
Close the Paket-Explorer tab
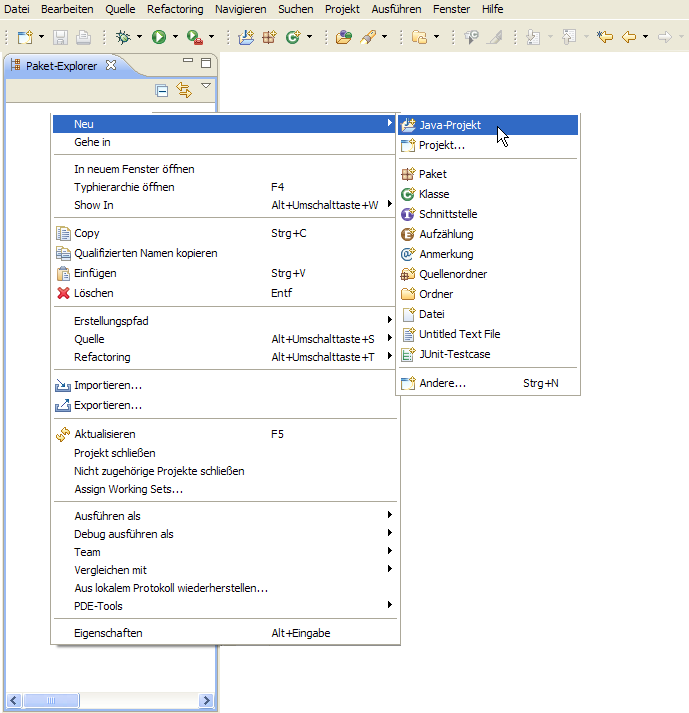tap(111, 65)
